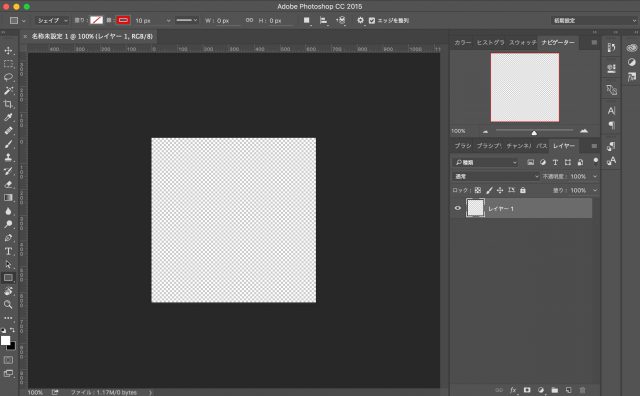Select the History Brush tool

(8, 171)
